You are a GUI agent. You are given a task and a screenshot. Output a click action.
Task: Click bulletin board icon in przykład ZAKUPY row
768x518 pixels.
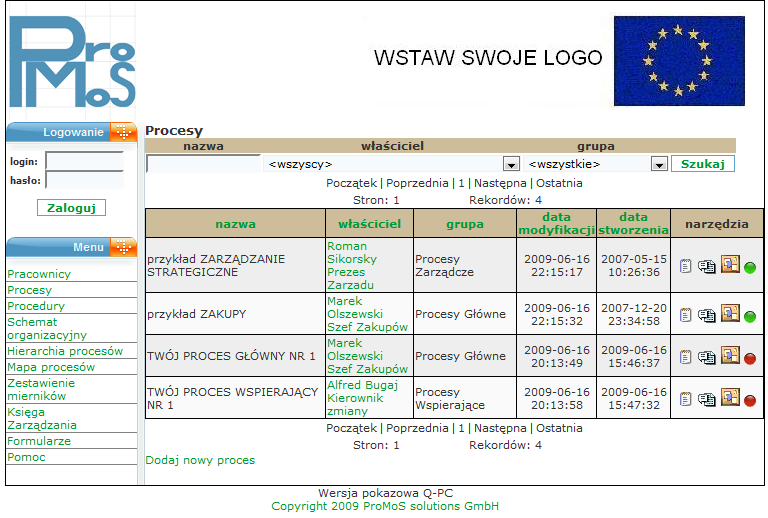pyautogui.click(x=730, y=313)
